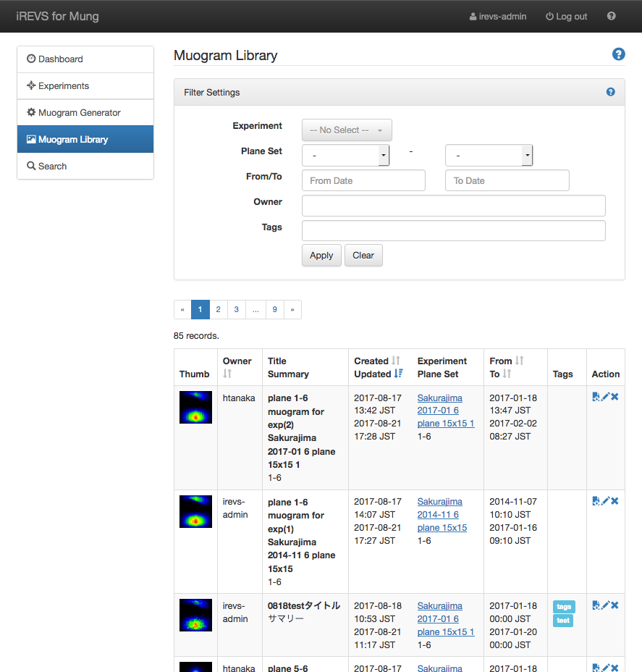Open Sakurajima 2014-11 6 plane 15x15 link
642x672 pixels.
440,514
